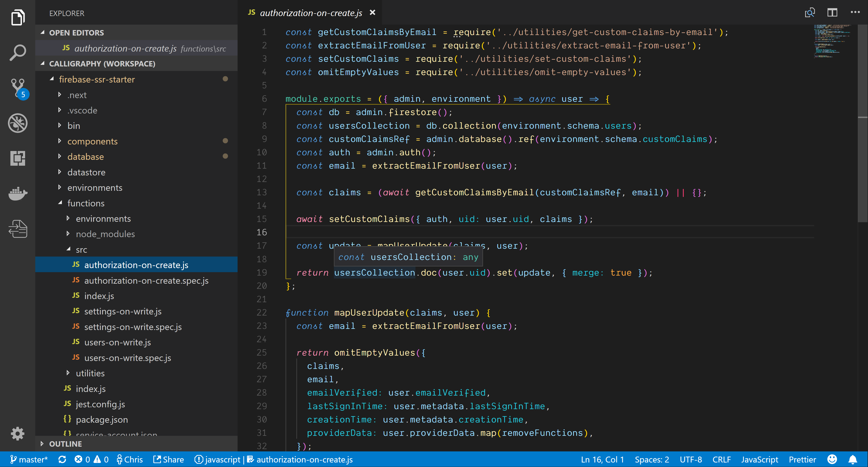Open settings-on-write.spec.js file

(x=136, y=327)
